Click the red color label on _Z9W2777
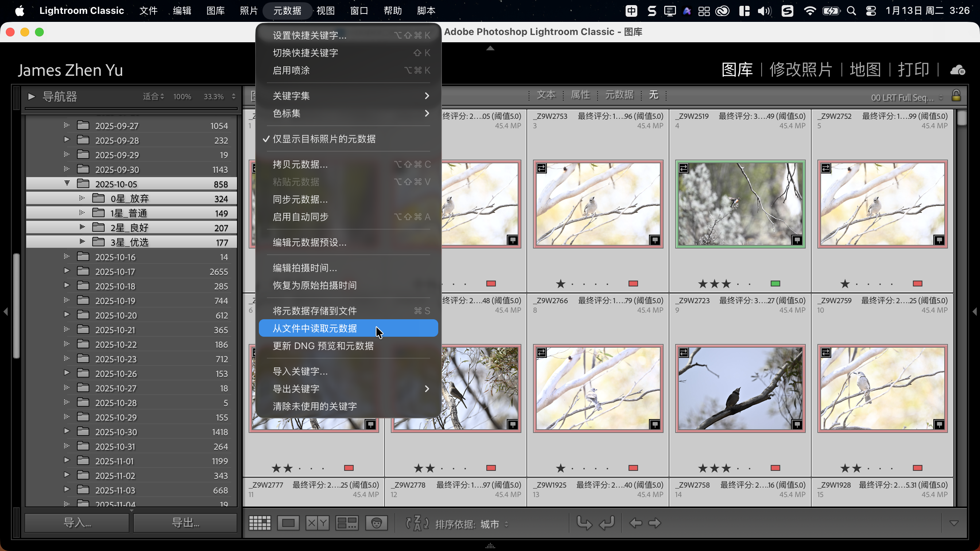 349,468
